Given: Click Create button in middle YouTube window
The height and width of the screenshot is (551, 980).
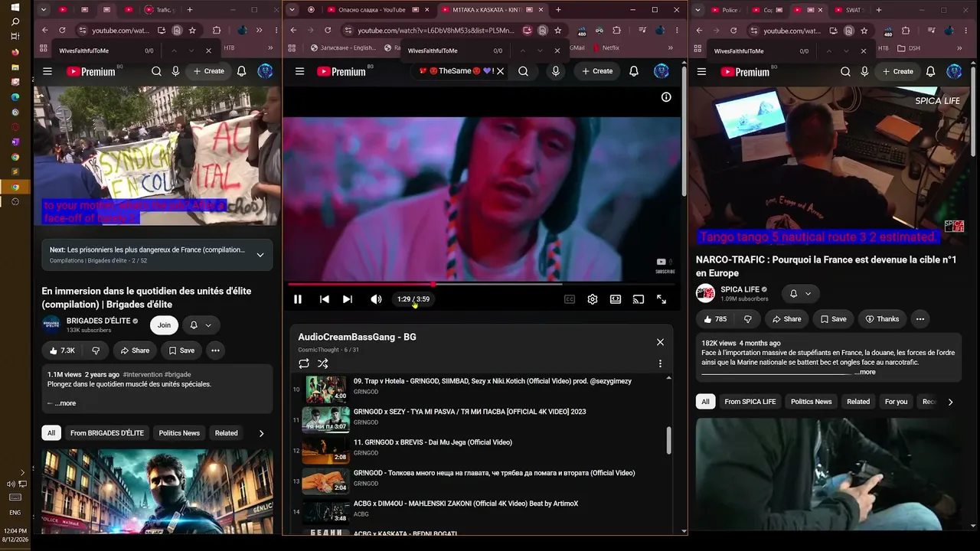Looking at the screenshot, I should 597,71.
